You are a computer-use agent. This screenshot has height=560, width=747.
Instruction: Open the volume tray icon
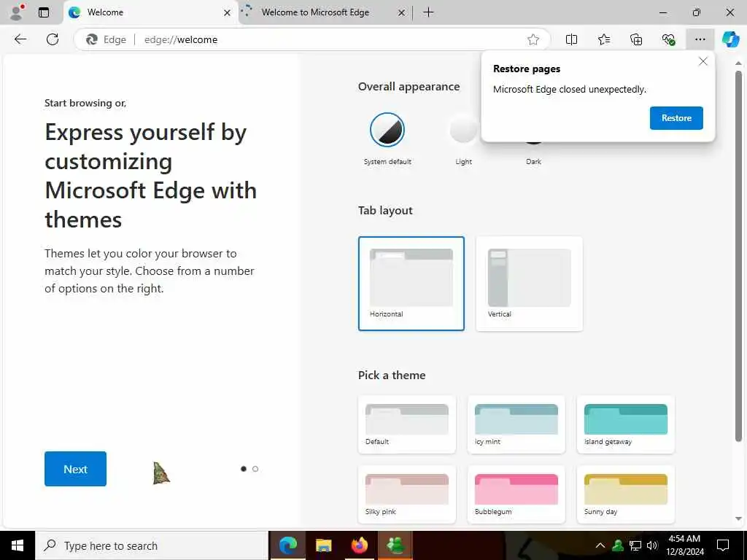(x=652, y=545)
